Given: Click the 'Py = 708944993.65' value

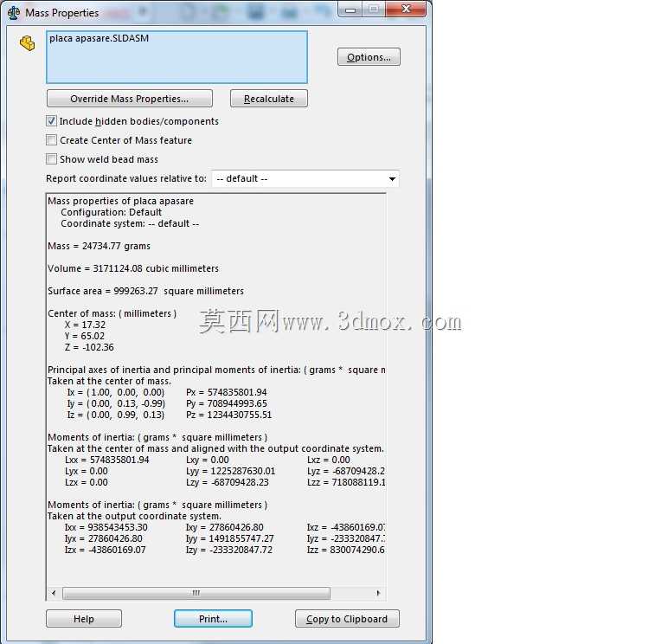Looking at the screenshot, I should (227, 403).
